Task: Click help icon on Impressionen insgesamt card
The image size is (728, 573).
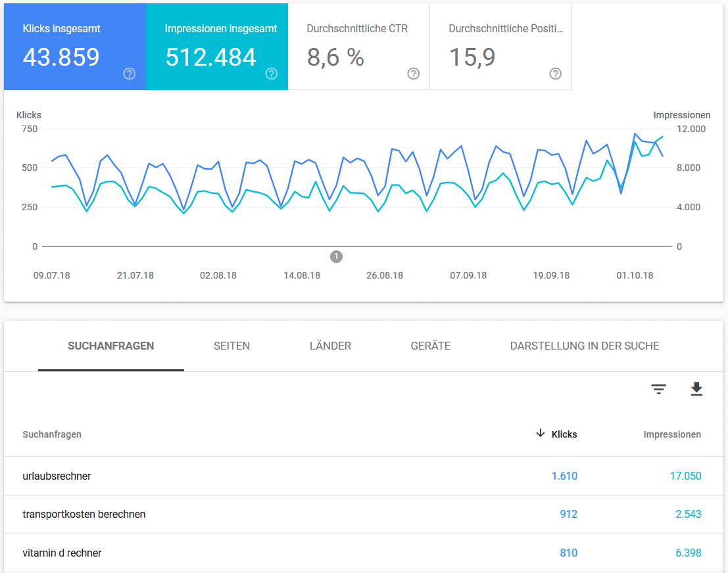Action: [x=272, y=74]
